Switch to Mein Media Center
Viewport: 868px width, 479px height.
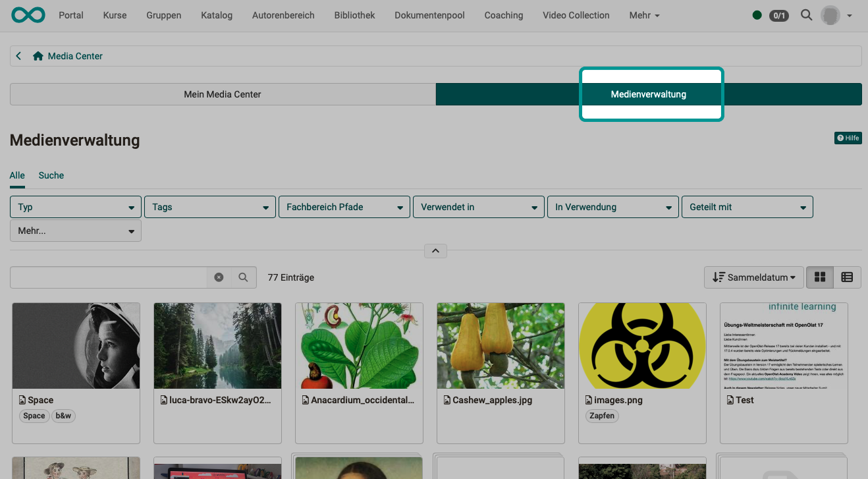[222, 94]
